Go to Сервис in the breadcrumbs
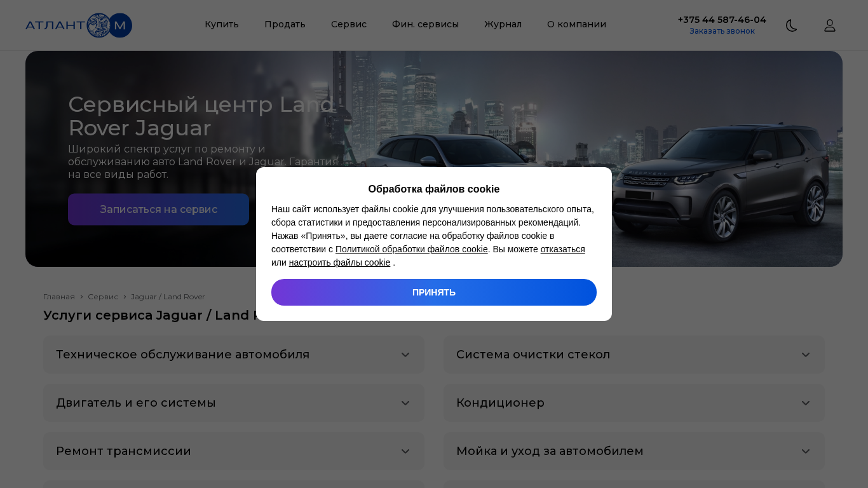Image resolution: width=868 pixels, height=488 pixels. (x=103, y=297)
